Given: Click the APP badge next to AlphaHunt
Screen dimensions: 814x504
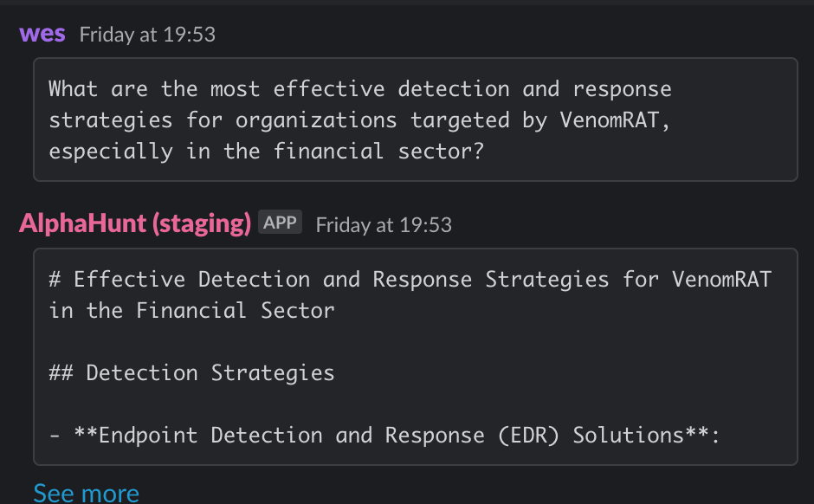Looking at the screenshot, I should 280,223.
